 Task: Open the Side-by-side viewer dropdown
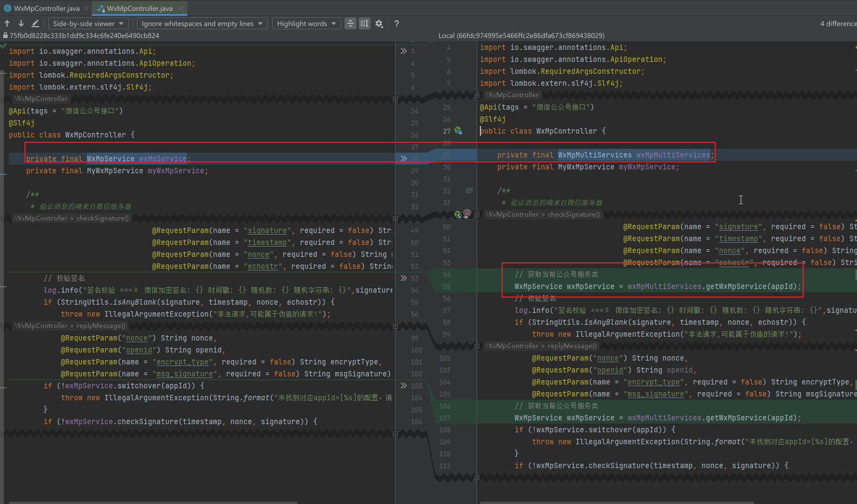(x=89, y=23)
